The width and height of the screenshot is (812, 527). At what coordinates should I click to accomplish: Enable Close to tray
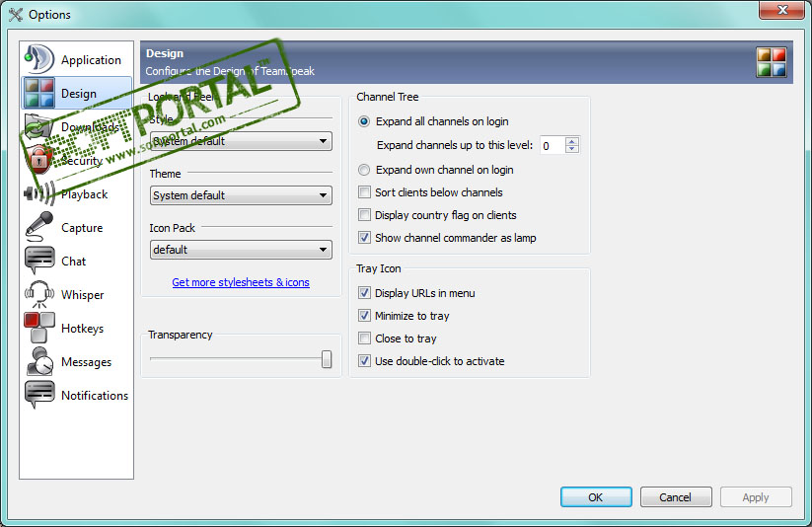click(365, 339)
